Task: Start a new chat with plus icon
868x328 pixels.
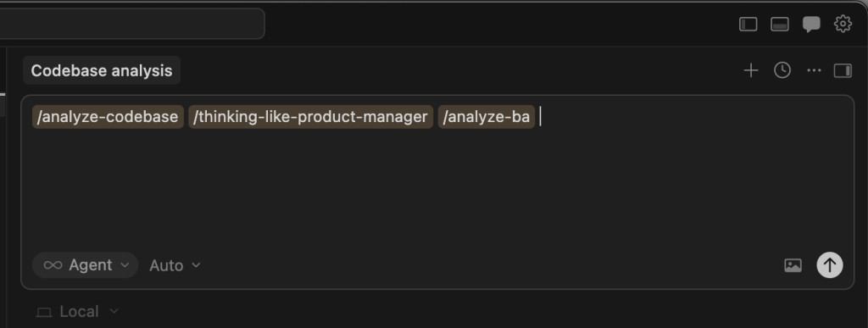Action: point(751,70)
